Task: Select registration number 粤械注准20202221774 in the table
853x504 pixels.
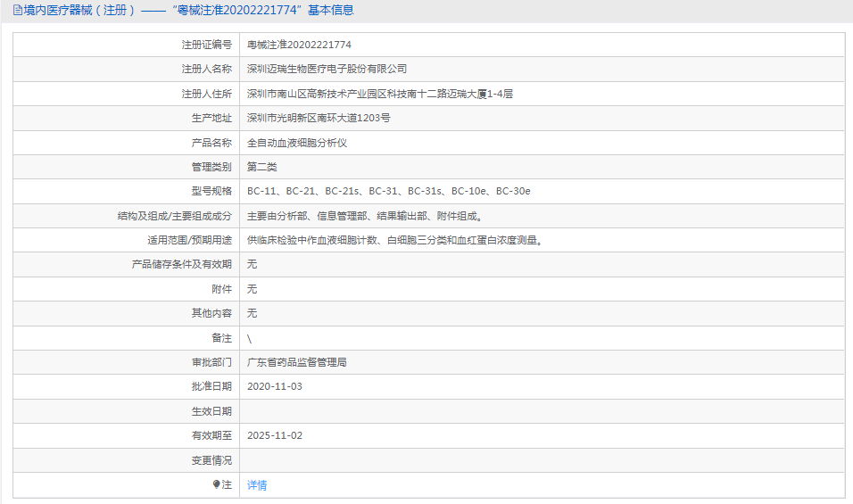Action: [299, 45]
